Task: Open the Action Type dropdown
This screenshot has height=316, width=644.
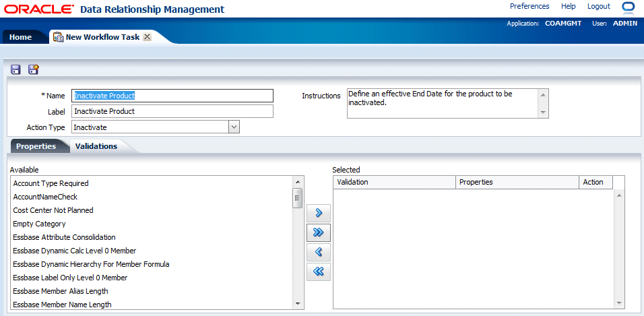Action: point(234,127)
